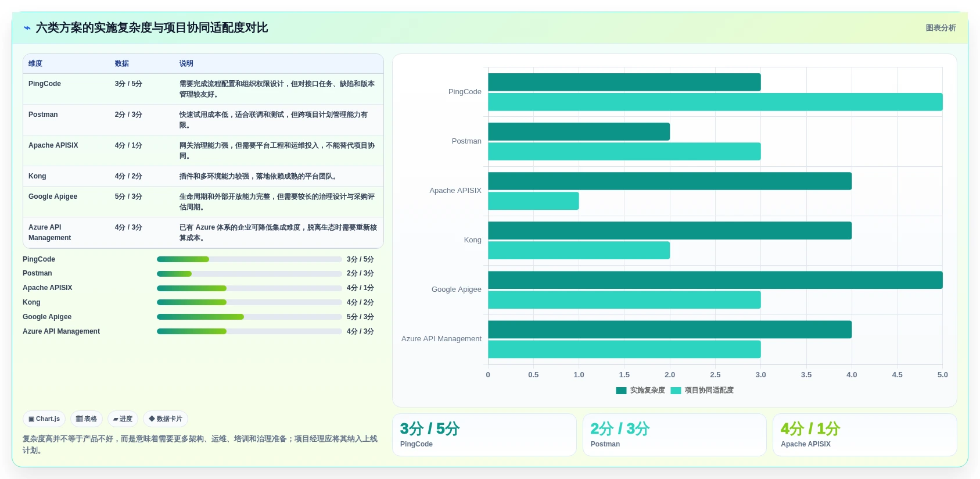
Task: Click progress list label Azure API Management
Action: [61, 331]
